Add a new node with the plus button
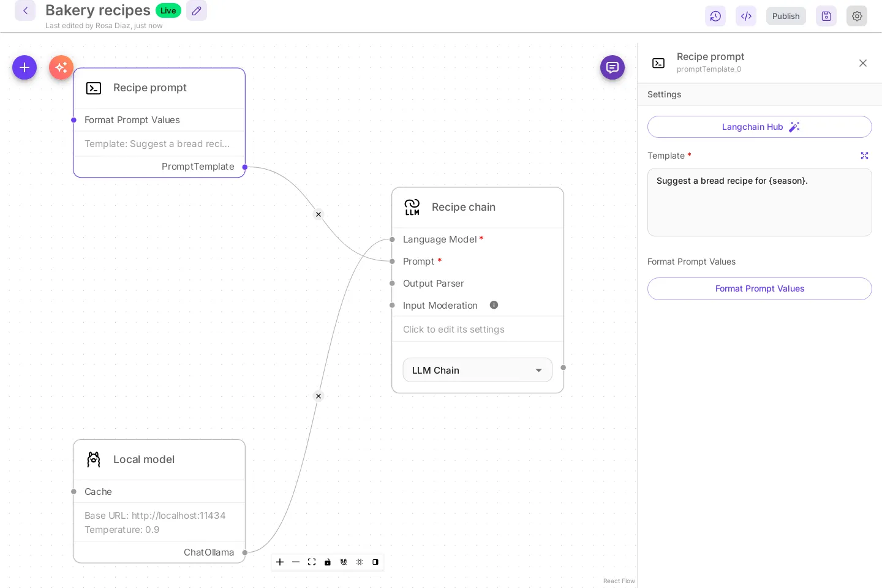Viewport: 882px width, 588px height. (x=24, y=67)
